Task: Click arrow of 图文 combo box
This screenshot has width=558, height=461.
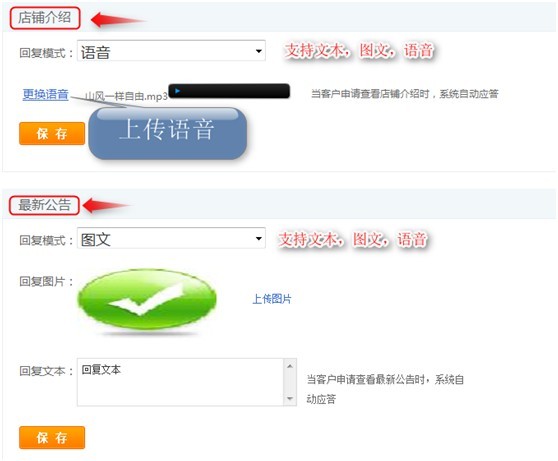Action: pyautogui.click(x=259, y=238)
